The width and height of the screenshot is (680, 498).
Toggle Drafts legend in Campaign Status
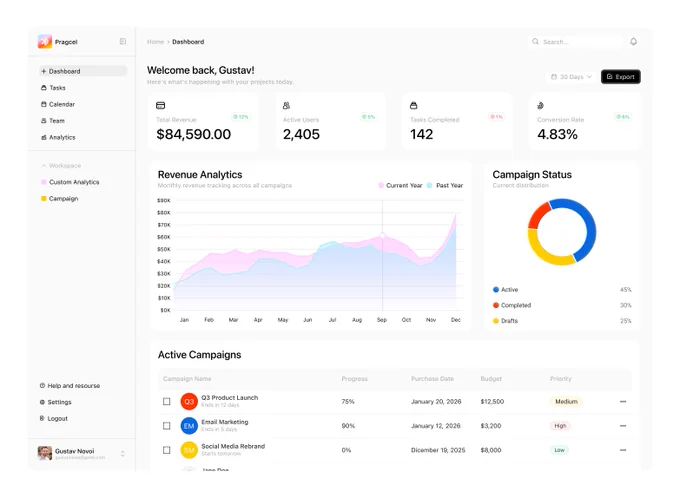coord(506,321)
